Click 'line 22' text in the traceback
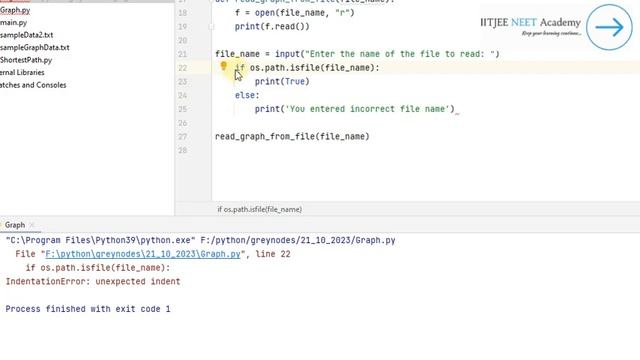Image resolution: width=640 pixels, height=360 pixels. tap(273, 254)
